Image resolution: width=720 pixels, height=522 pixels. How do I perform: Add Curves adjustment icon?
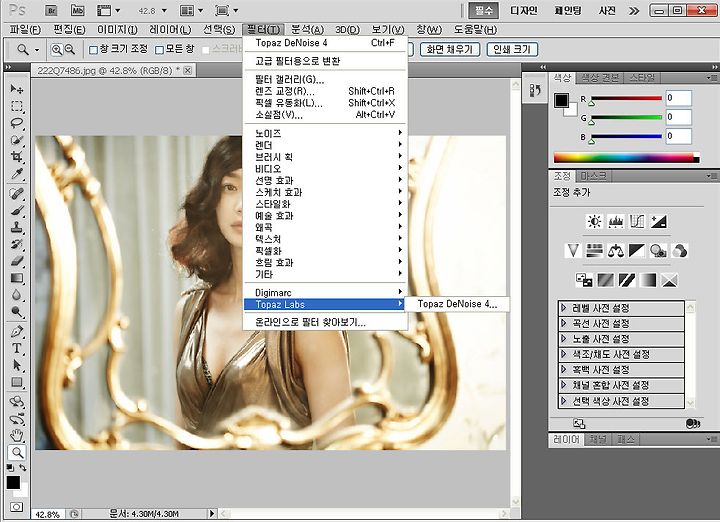pyautogui.click(x=637, y=222)
